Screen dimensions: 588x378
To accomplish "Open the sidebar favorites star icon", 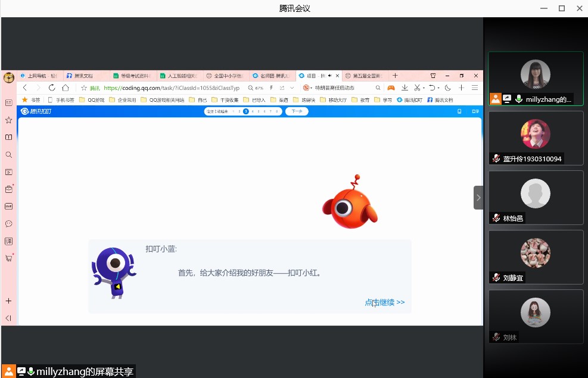I will click(x=8, y=120).
